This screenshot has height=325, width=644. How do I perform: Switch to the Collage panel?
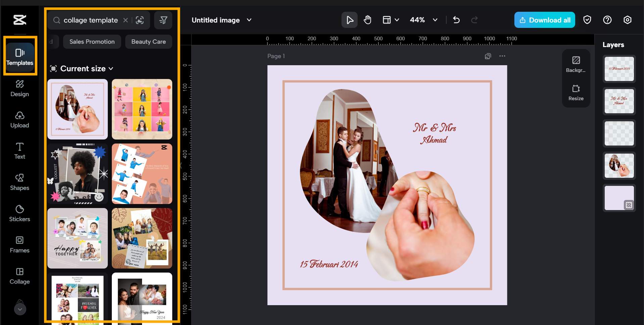pyautogui.click(x=19, y=276)
